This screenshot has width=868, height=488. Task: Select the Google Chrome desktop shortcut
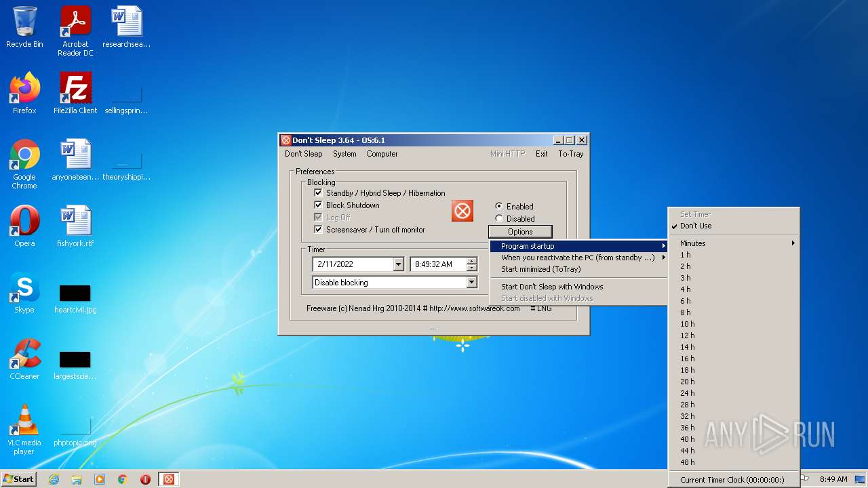[x=24, y=165]
